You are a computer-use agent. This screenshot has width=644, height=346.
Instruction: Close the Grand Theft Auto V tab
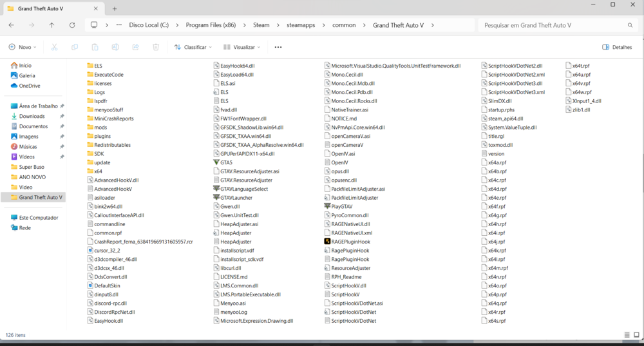96,8
